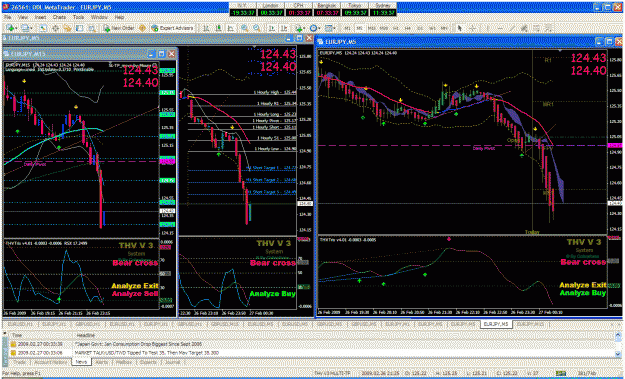This screenshot has height=379, width=625.
Task: Expand the Profiles dropdown arrow
Action: point(31,28)
